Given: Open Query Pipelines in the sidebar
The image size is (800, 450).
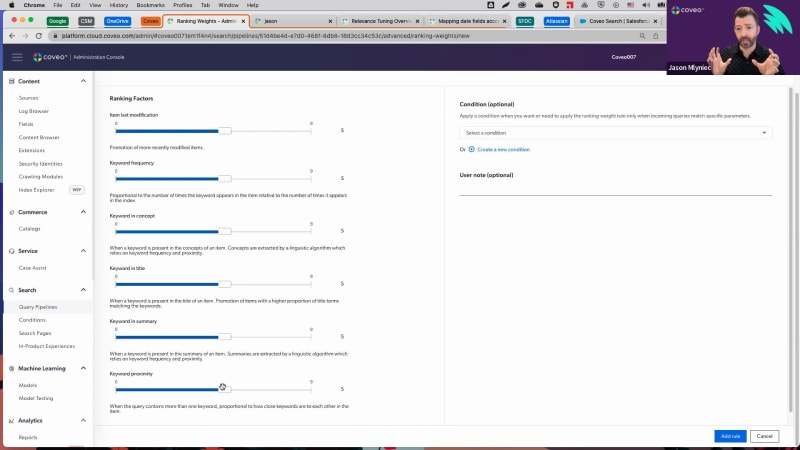Looking at the screenshot, I should (x=38, y=307).
